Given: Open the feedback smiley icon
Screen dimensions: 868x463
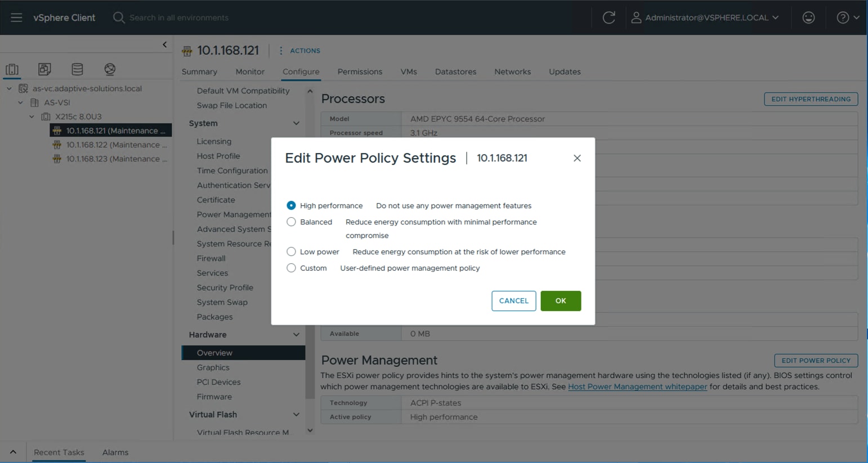Looking at the screenshot, I should [808, 17].
